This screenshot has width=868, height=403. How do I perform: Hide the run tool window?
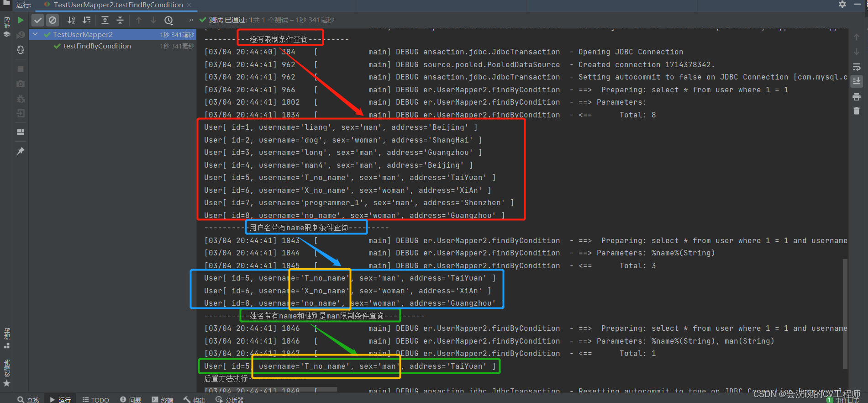[857, 4]
